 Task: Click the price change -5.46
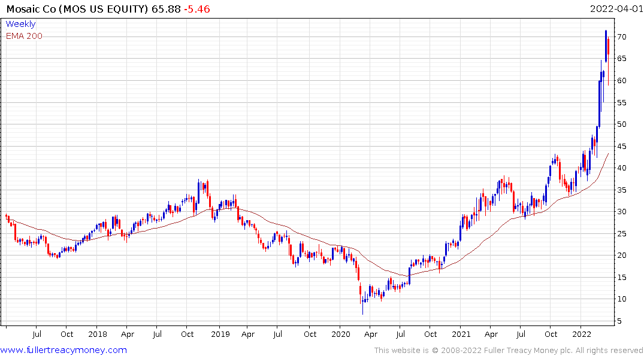(196, 9)
